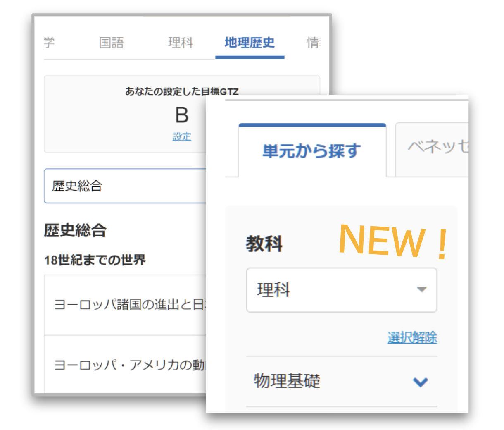
Task: Click the 歴史総合 section heading
Action: (x=75, y=230)
